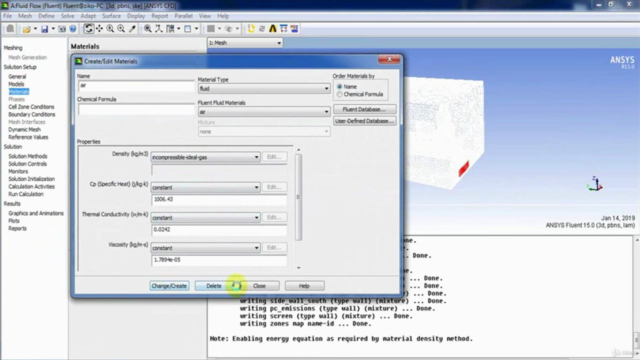The width and height of the screenshot is (640, 360).
Task: Click the Fit to Window magnifier icon
Action: [148, 29]
